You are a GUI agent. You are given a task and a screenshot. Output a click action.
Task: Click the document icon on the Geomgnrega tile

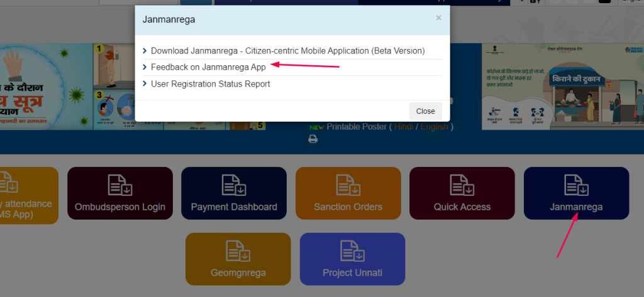(238, 251)
